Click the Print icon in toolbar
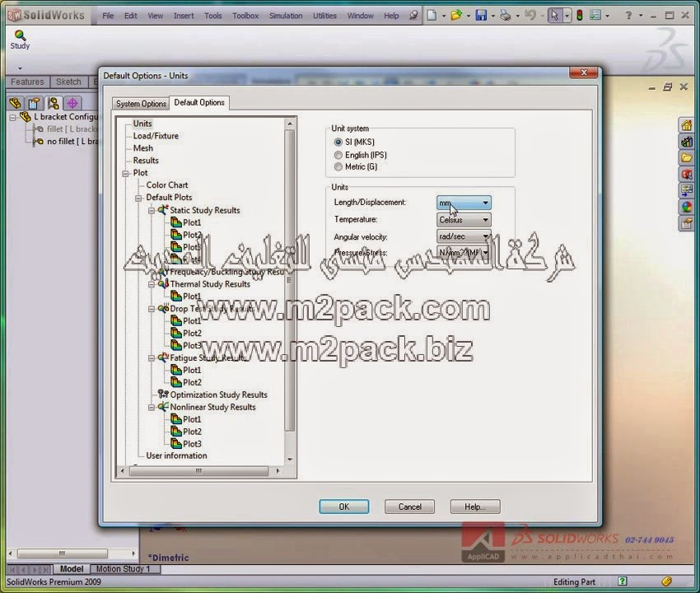Screen dimensions: 700x593 point(506,15)
